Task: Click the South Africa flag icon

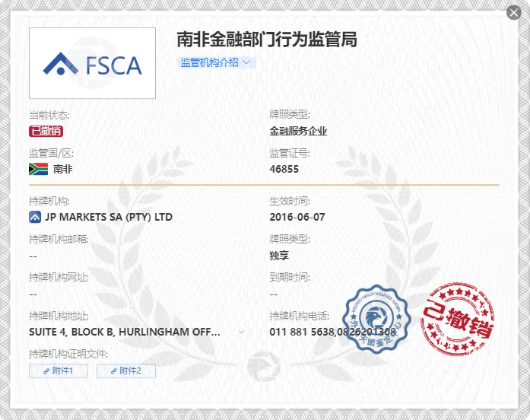Action: [38, 169]
